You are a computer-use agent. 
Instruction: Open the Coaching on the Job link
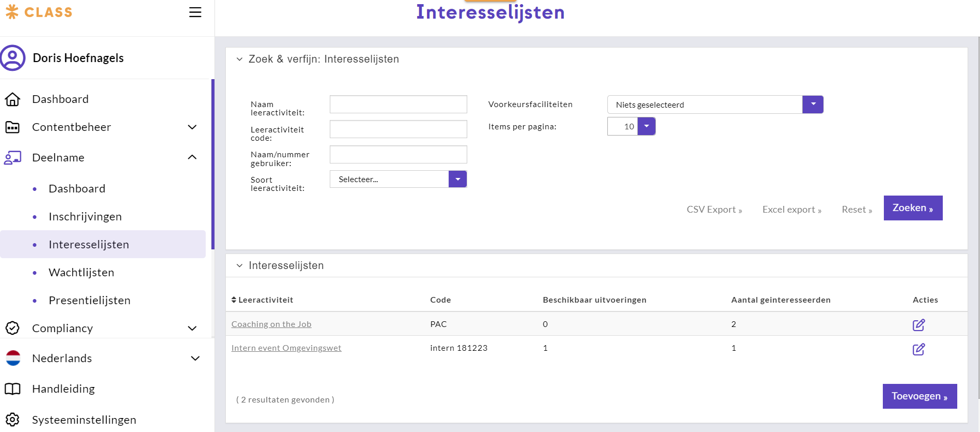271,324
